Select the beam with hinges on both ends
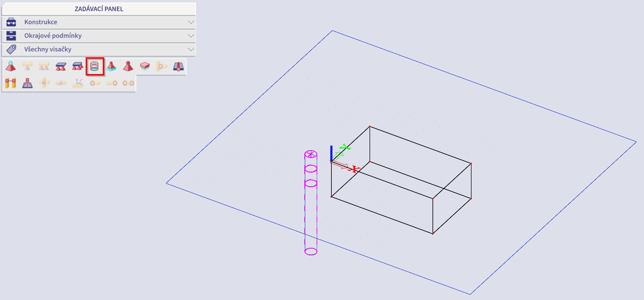Screen dimensions: 644x300 click(x=128, y=83)
